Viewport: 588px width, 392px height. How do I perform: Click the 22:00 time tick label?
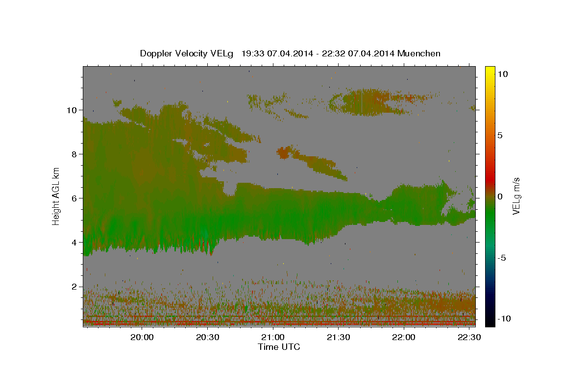pos(404,338)
